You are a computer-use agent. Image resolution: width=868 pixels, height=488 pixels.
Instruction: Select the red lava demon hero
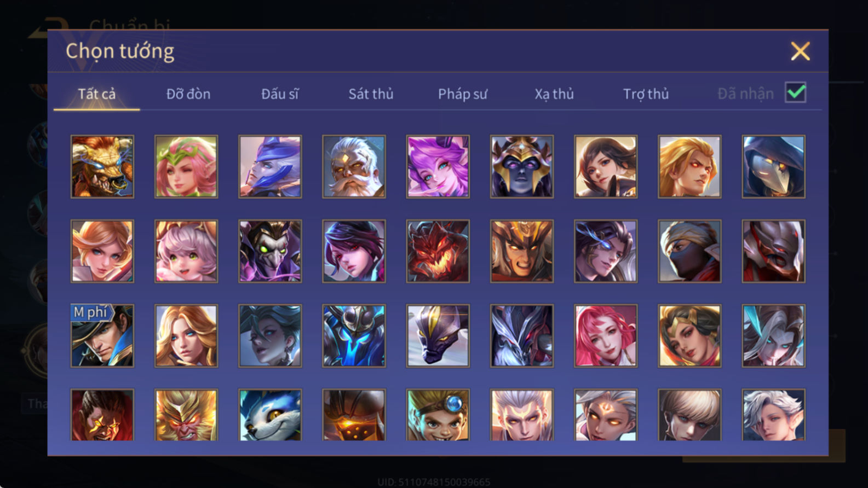[438, 251]
